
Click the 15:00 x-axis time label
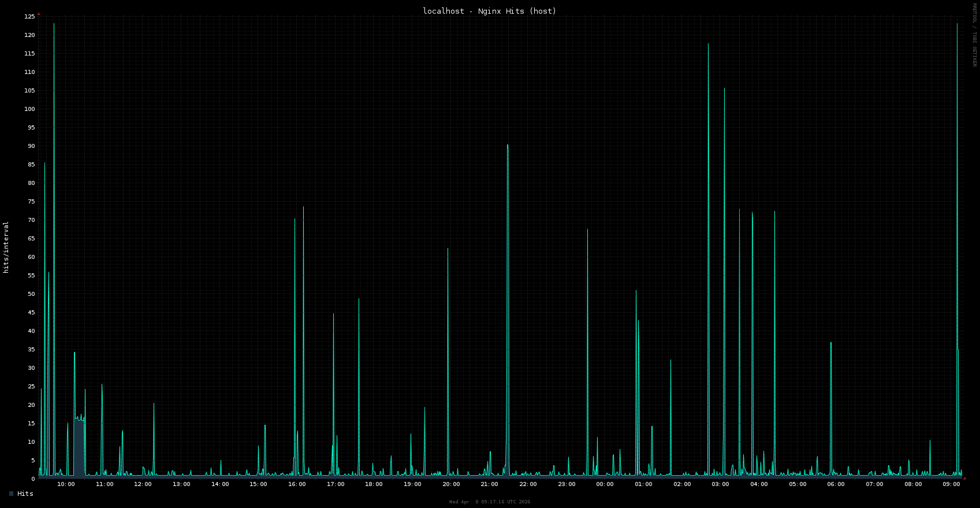tap(259, 484)
